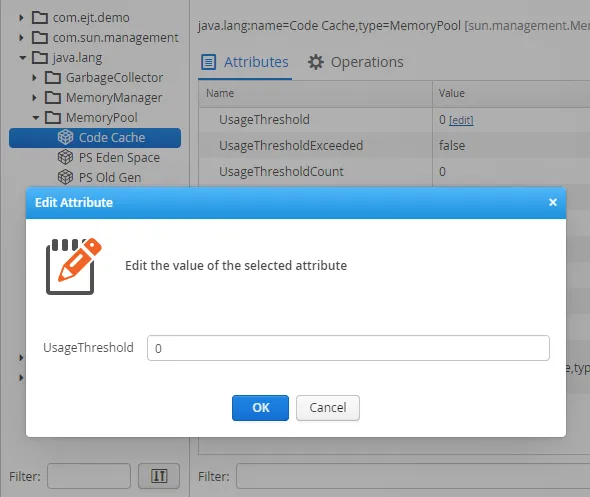Click the Attributes list icon
Image resolution: width=590 pixels, height=497 pixels.
(208, 62)
